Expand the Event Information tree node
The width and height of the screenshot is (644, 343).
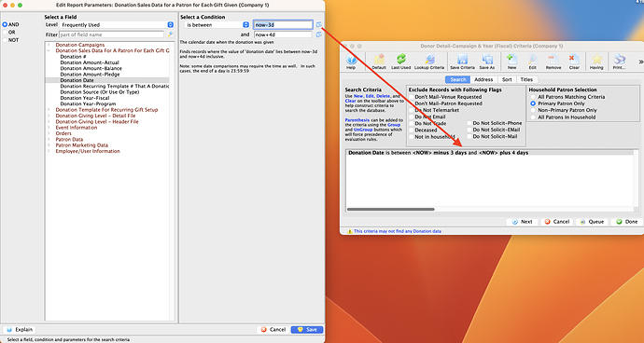pos(49,128)
